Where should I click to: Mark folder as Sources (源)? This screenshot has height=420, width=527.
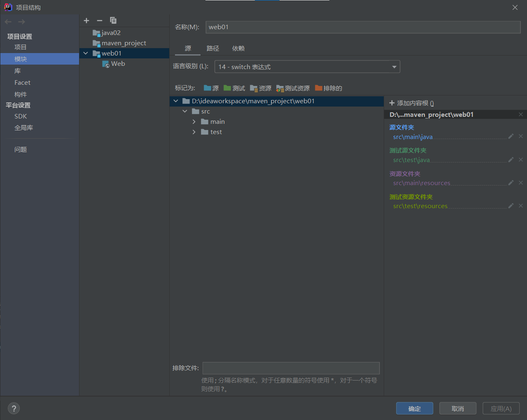(211, 88)
